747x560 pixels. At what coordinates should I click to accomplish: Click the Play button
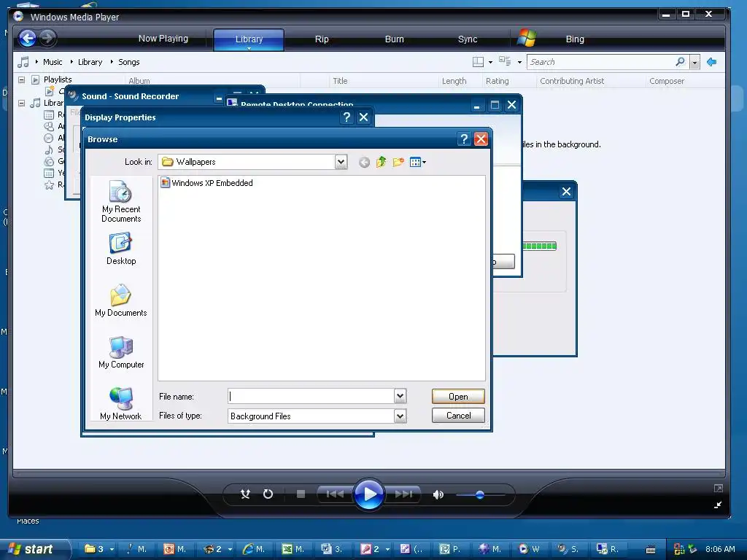click(x=368, y=494)
